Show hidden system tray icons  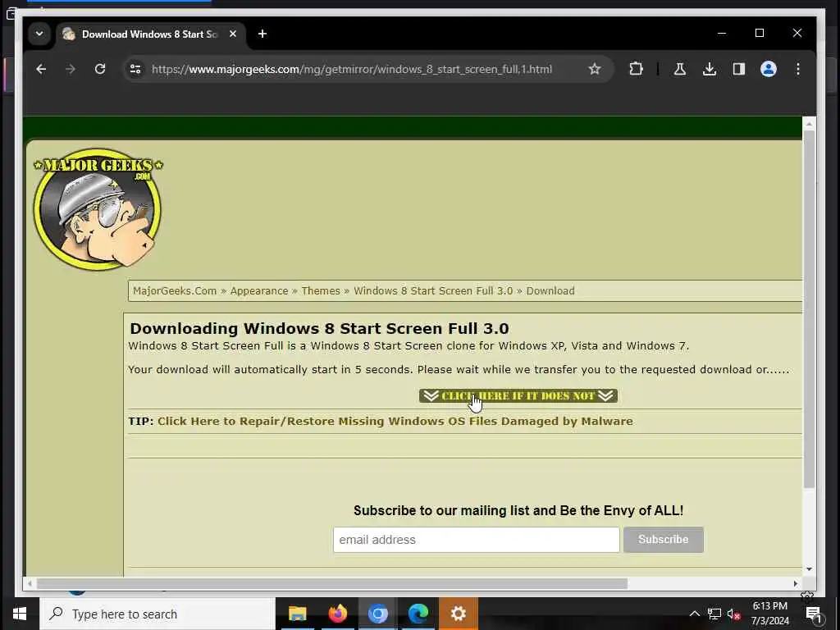[x=694, y=614]
